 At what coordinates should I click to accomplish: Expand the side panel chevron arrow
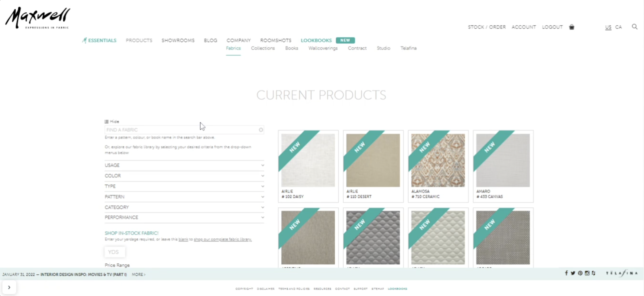click(x=9, y=287)
